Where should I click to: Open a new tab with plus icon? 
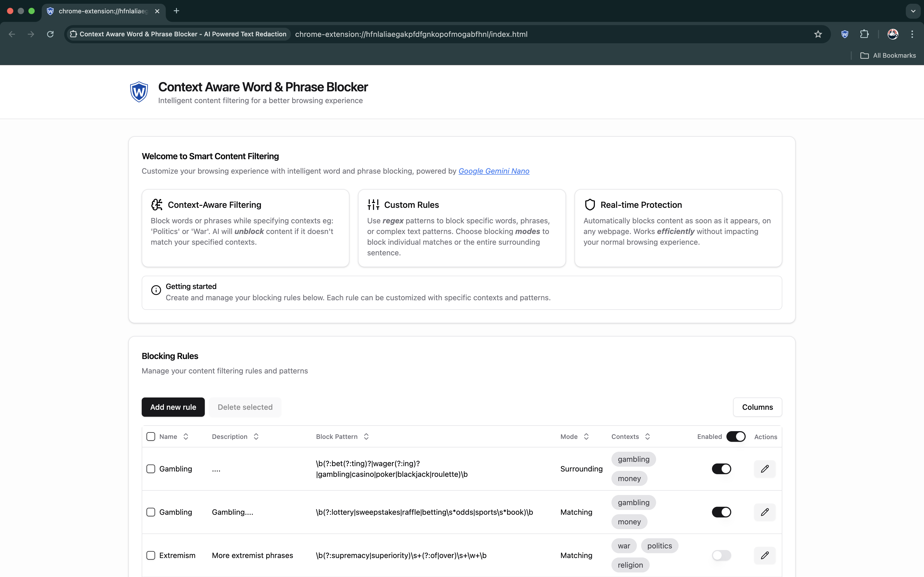pos(176,11)
